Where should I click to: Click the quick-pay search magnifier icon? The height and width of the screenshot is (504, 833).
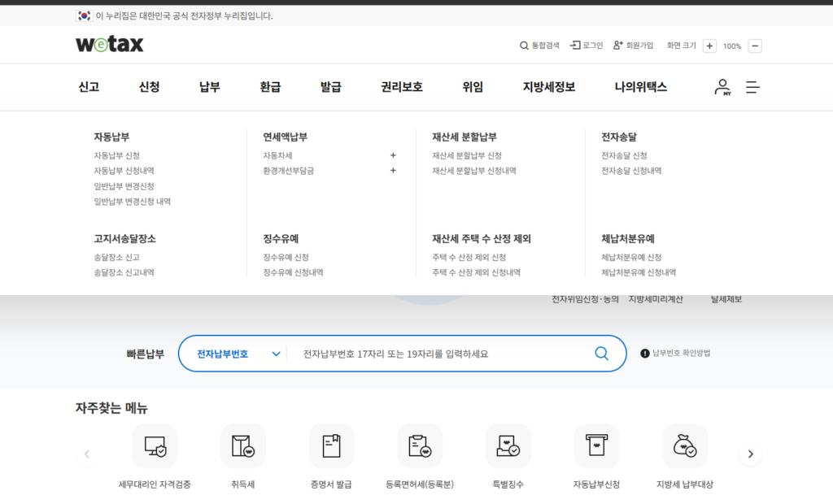601,353
